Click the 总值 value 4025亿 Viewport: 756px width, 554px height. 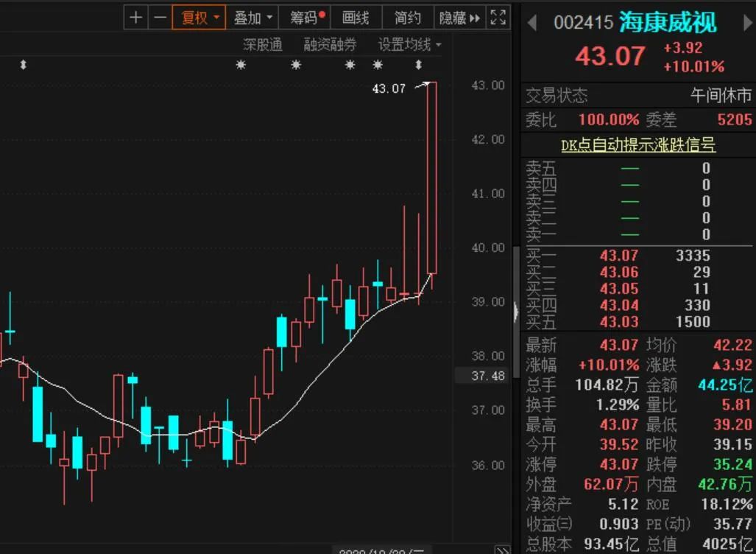click(729, 544)
